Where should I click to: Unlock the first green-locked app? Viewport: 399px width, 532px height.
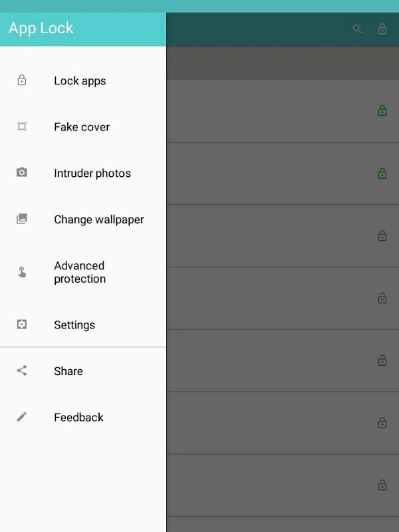pos(382,111)
